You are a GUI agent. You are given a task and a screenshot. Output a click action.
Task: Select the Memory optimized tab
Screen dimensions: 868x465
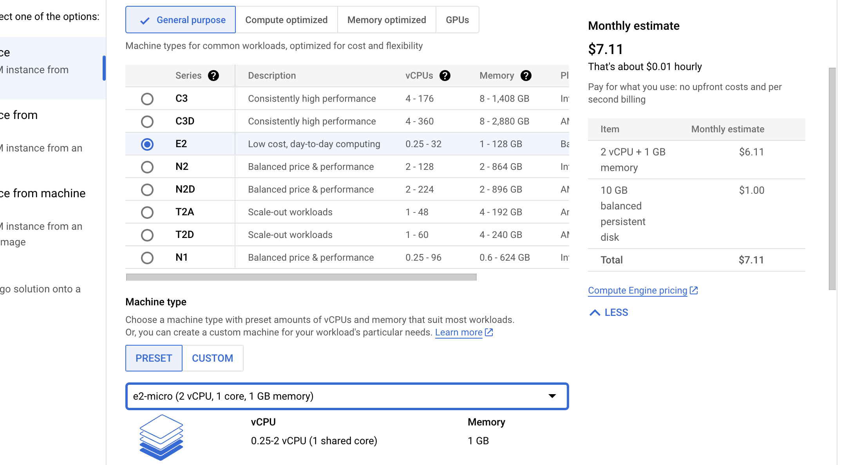(x=386, y=20)
